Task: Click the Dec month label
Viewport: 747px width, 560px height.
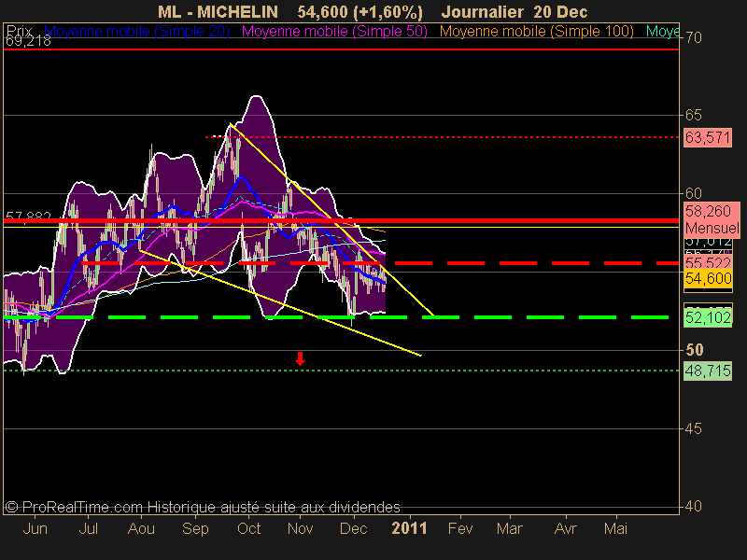Action: point(354,528)
